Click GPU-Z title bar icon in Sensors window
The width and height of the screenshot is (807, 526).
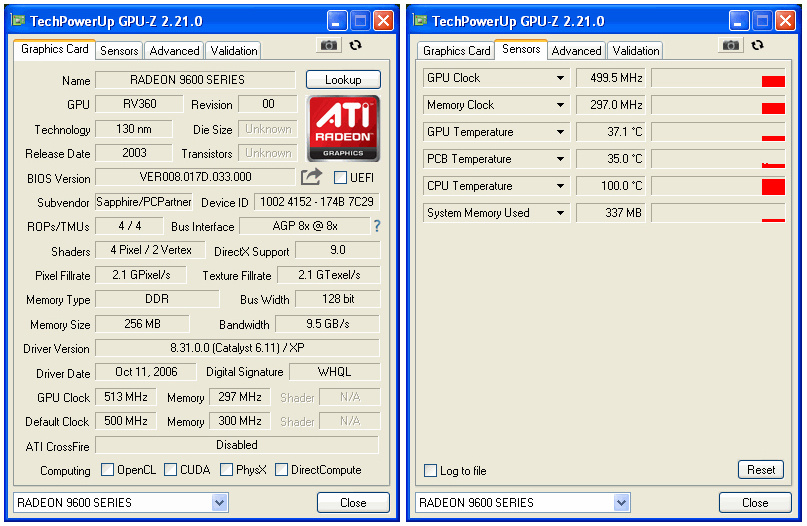(x=420, y=21)
